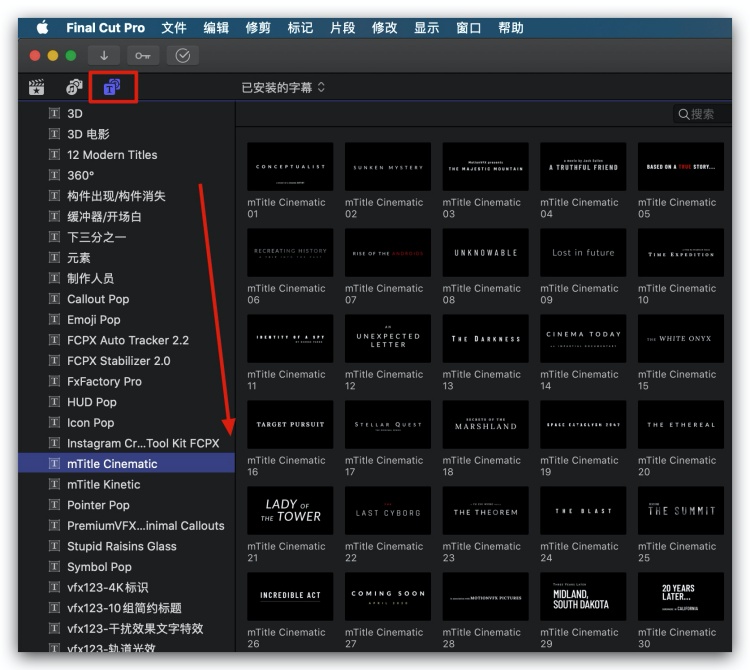
Task: Select the Cinema Today thumbnail
Action: [x=583, y=339]
